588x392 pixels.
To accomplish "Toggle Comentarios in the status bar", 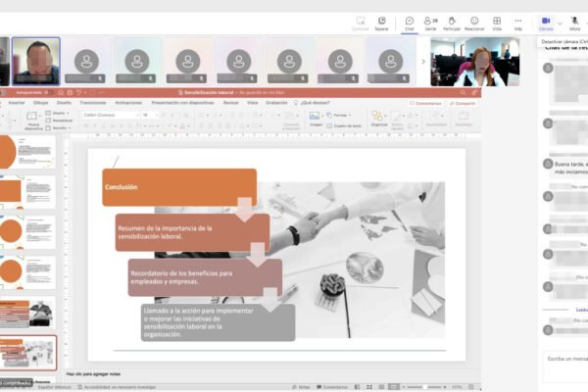I will (332, 387).
